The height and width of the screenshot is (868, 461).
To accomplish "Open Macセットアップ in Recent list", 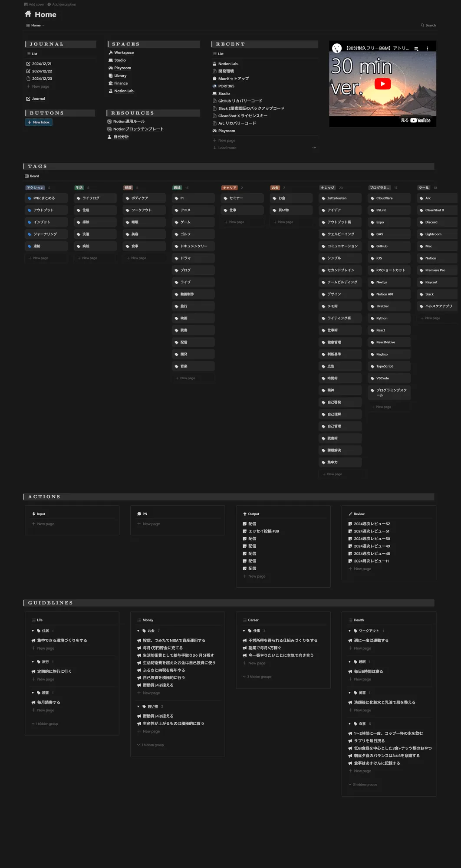I will pyautogui.click(x=231, y=79).
